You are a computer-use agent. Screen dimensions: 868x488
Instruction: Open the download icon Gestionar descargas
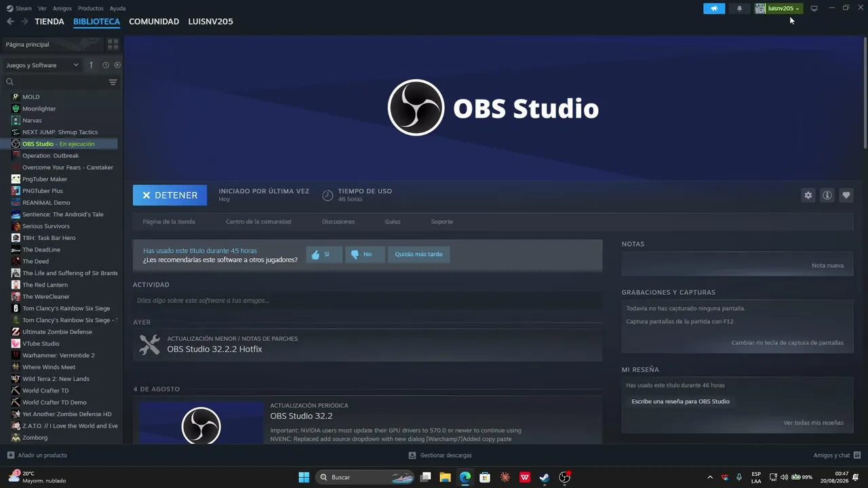click(412, 455)
